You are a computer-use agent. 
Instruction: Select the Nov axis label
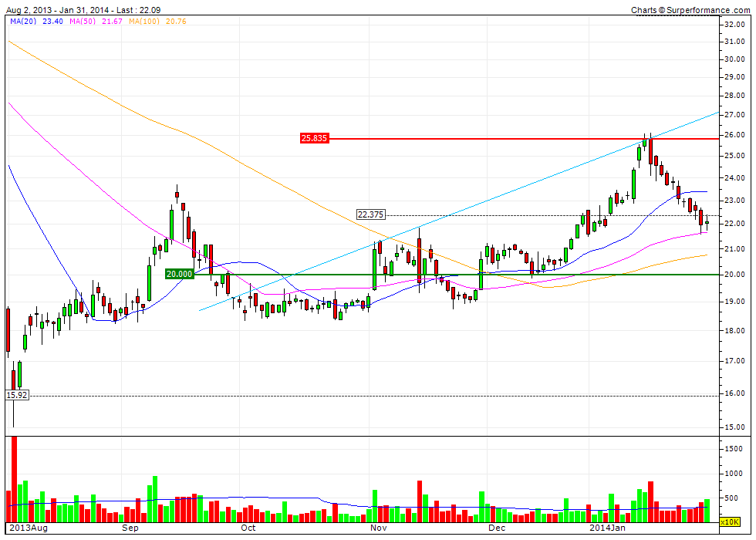point(377,528)
